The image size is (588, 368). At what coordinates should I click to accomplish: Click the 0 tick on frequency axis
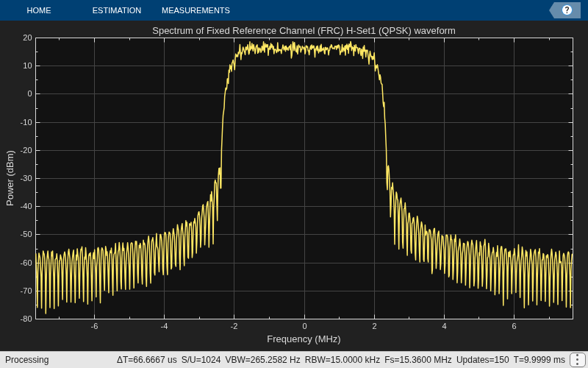(x=304, y=326)
